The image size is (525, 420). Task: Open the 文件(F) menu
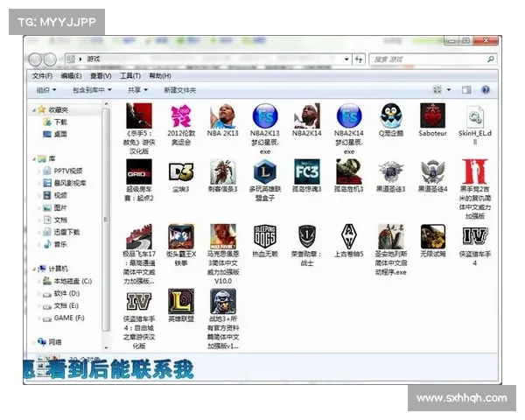[x=42, y=76]
